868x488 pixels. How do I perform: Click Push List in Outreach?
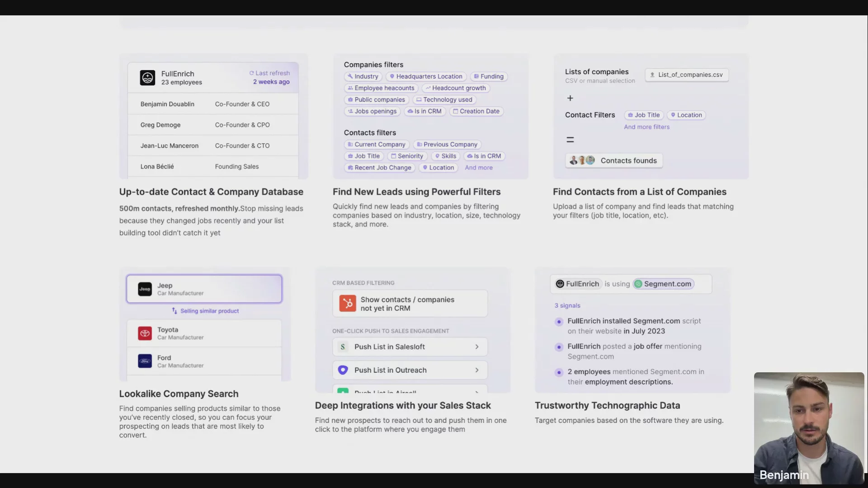410,370
